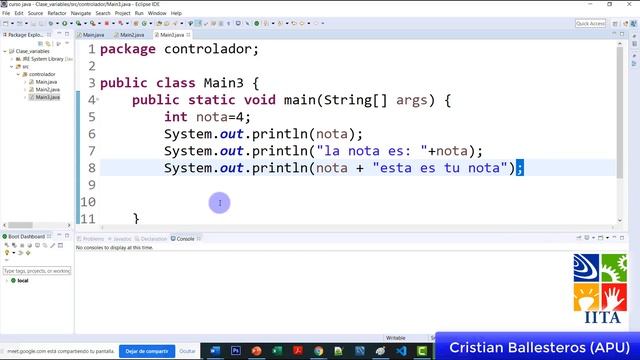Collapse the src folder node
Image resolution: width=640 pixels, height=360 pixels.
[x=12, y=67]
